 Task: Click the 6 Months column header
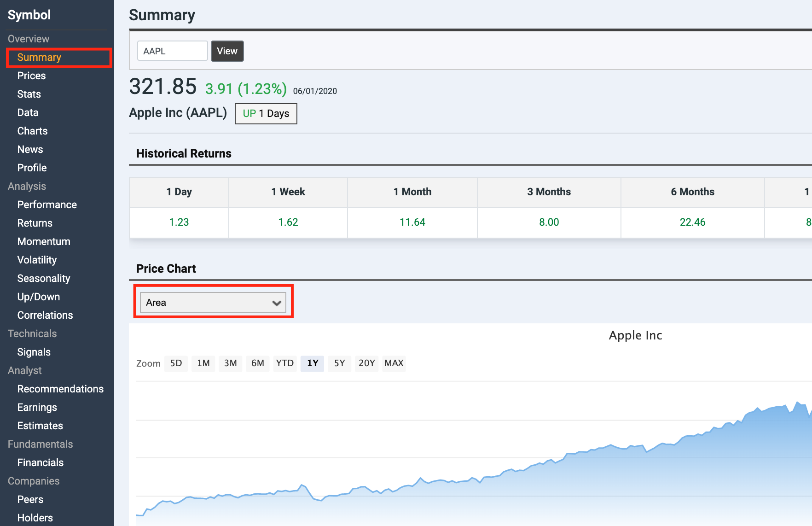pos(693,192)
